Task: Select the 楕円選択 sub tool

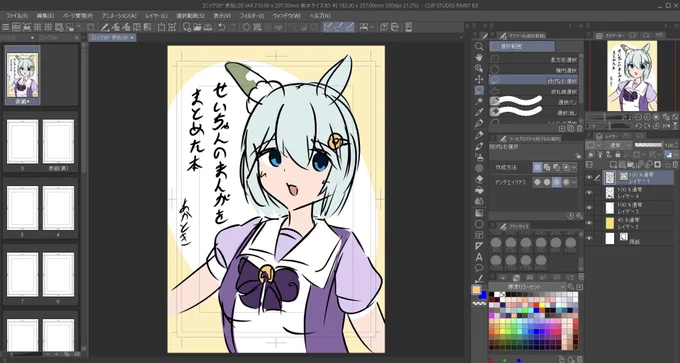Action: [x=533, y=69]
